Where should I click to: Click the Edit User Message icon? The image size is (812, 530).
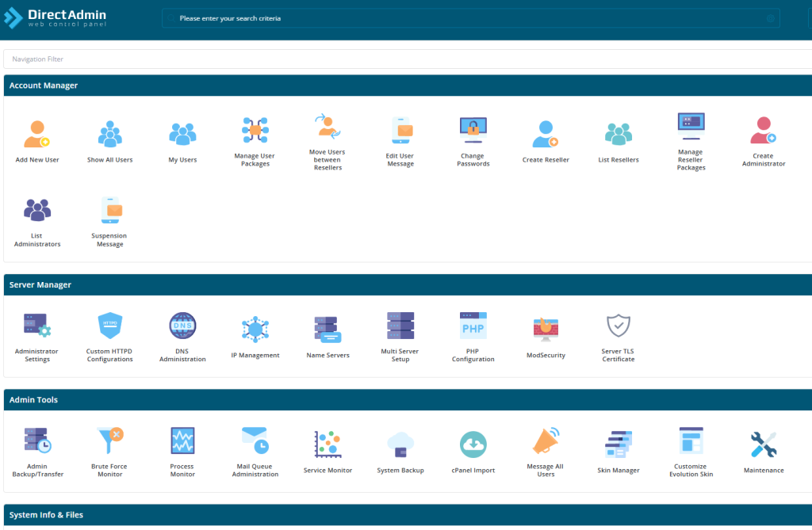click(400, 130)
